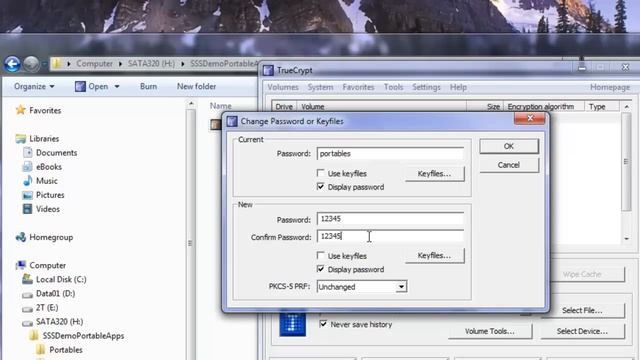Click the Volume column header
640x360 pixels.
click(381, 107)
